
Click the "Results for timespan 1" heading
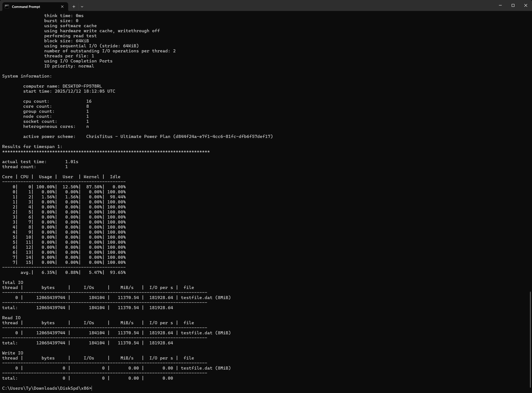[x=32, y=147]
